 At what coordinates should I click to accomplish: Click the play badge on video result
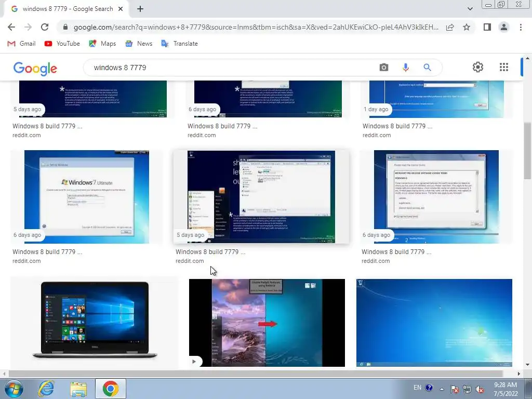(194, 362)
